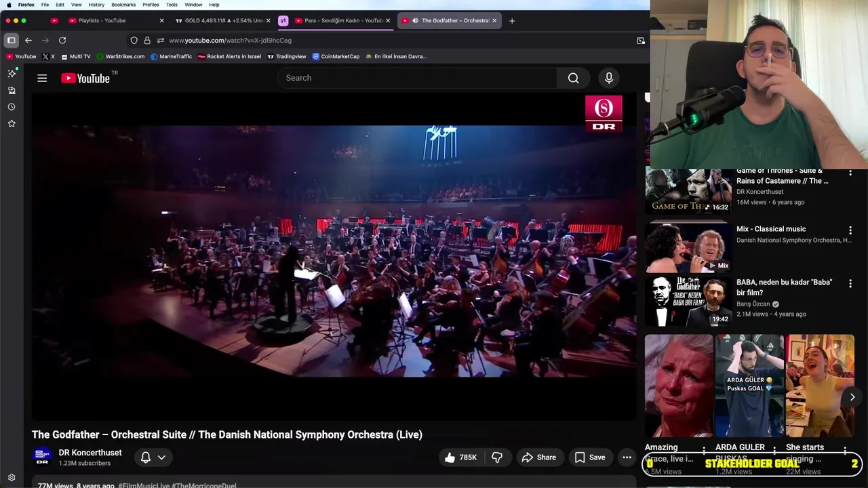Open the Profiles menu
Viewport: 868px width, 488px height.
(x=151, y=5)
